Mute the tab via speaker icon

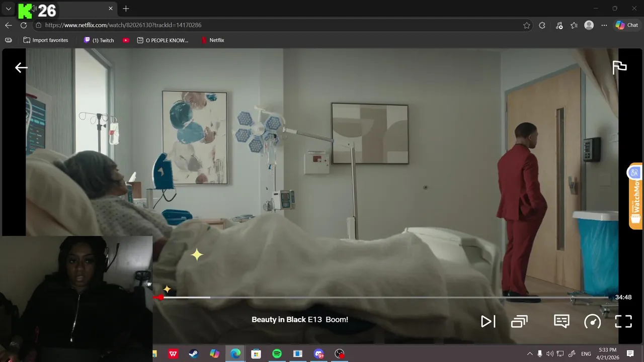pos(34,9)
